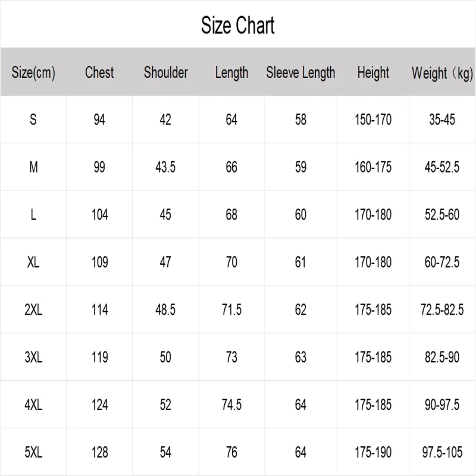Click weight range 45-52.5 for M
Screen dimensions: 476x476
442,167
